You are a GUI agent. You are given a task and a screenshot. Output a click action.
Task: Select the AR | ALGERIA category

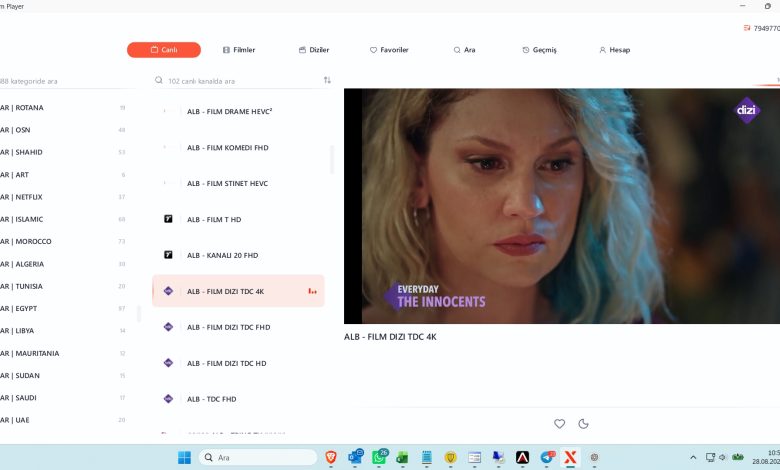coord(64,264)
